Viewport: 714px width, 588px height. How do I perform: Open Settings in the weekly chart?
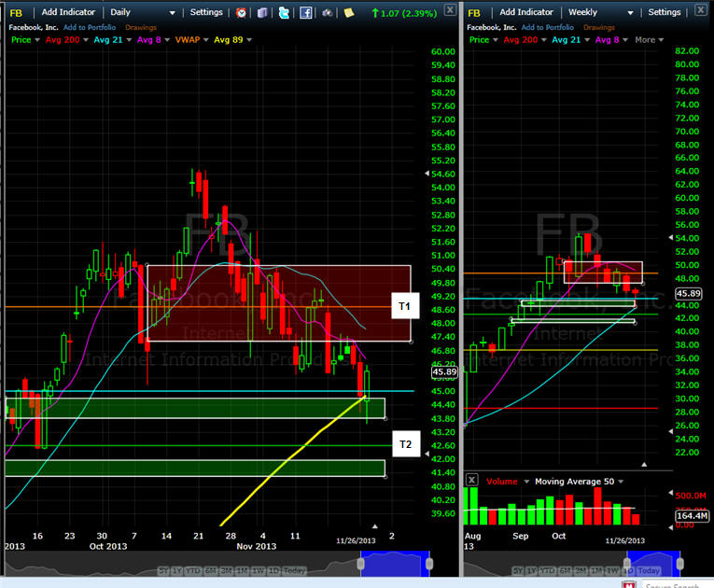pyautogui.click(x=665, y=12)
